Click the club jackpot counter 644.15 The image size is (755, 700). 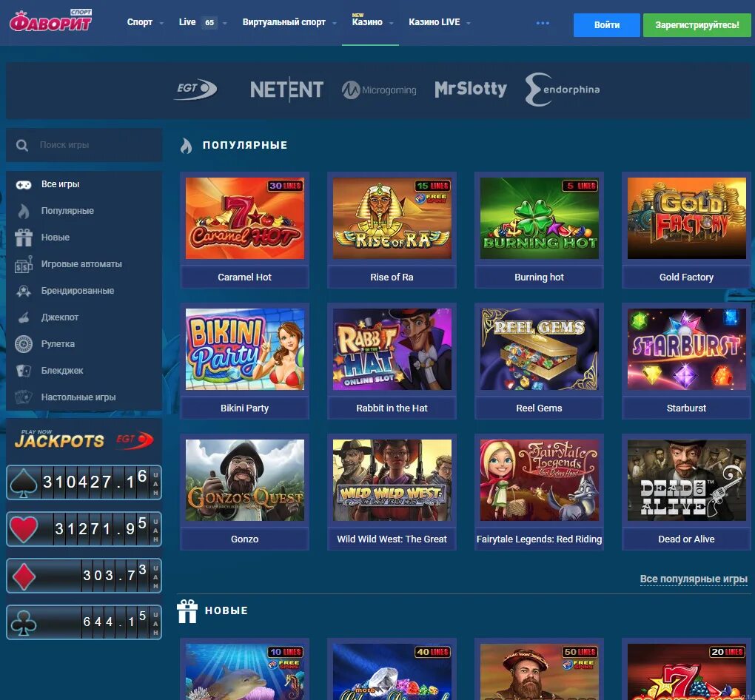click(x=84, y=622)
